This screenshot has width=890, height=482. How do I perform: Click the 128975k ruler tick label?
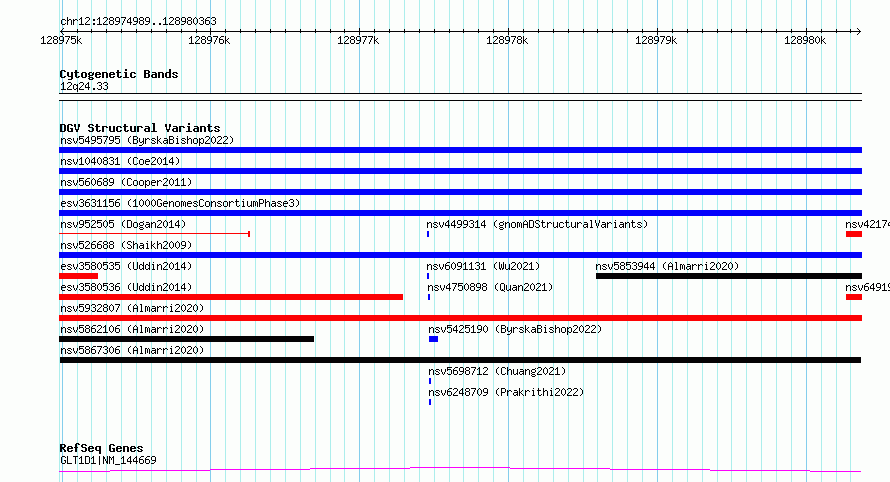pos(61,40)
